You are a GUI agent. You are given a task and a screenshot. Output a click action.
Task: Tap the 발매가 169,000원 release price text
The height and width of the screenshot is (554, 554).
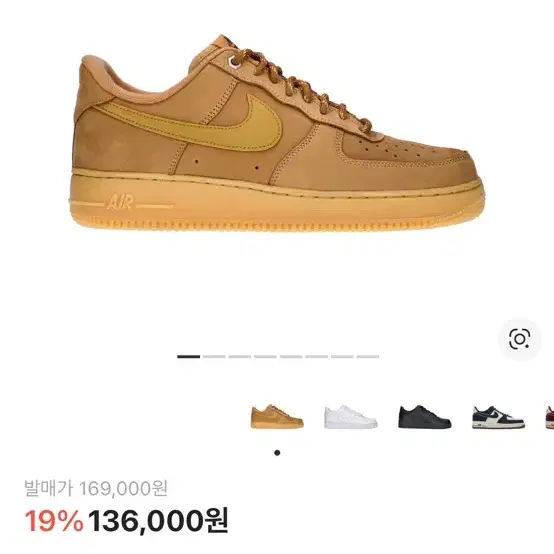click(x=96, y=488)
